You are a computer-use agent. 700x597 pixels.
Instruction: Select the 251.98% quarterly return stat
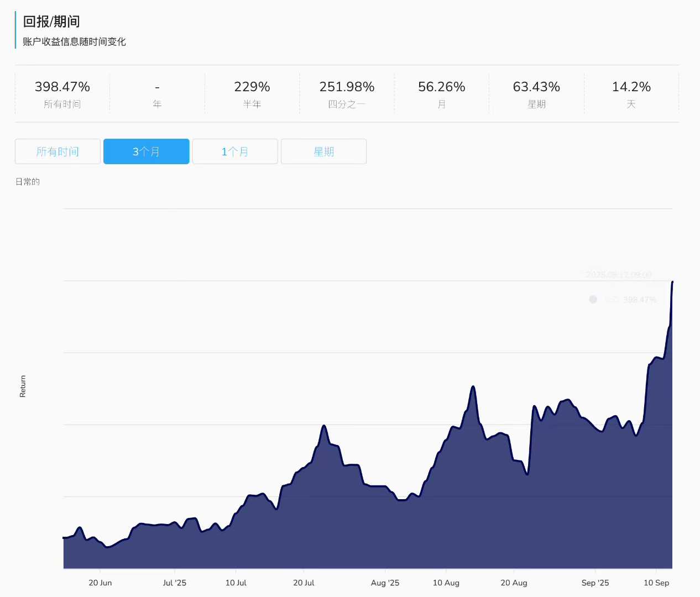click(x=347, y=87)
